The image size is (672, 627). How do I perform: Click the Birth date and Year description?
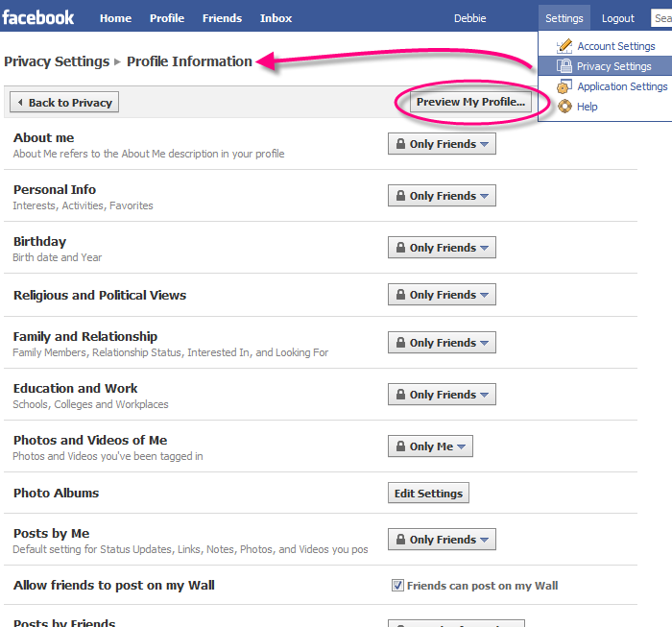pyautogui.click(x=57, y=257)
